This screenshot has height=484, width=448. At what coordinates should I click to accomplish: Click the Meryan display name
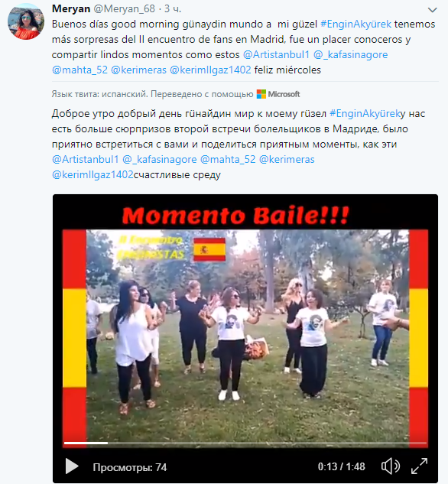[x=71, y=8]
